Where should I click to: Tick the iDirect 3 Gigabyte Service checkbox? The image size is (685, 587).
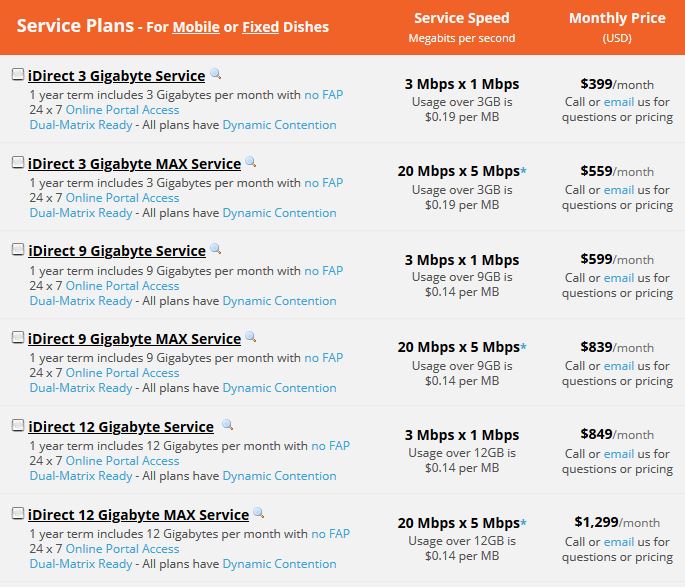[17, 74]
